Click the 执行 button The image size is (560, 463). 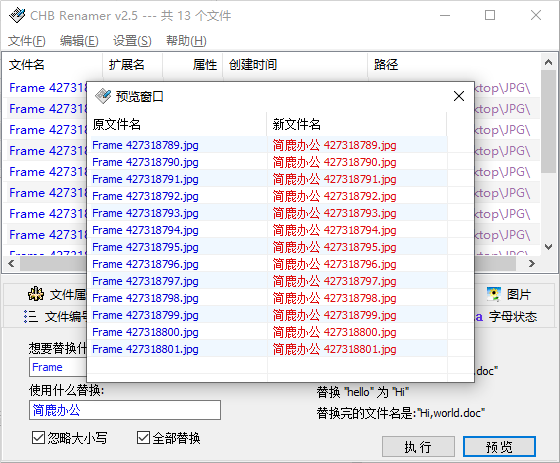click(418, 446)
